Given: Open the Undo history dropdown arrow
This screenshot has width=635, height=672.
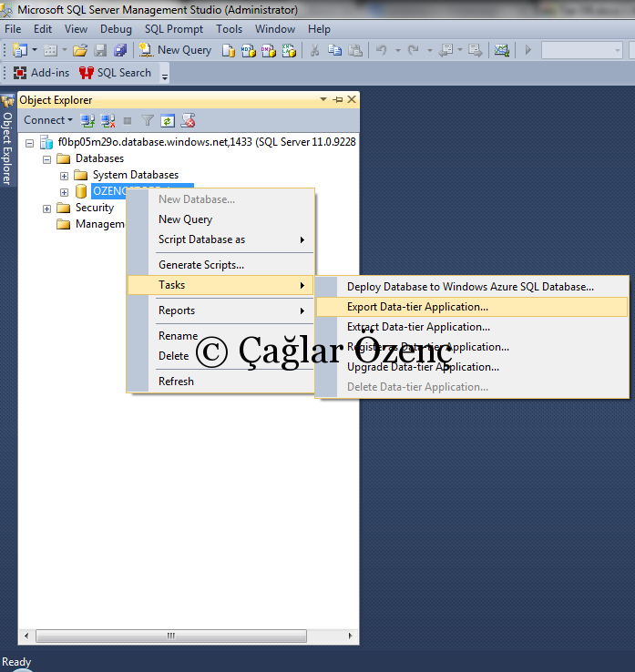Looking at the screenshot, I should click(x=397, y=51).
